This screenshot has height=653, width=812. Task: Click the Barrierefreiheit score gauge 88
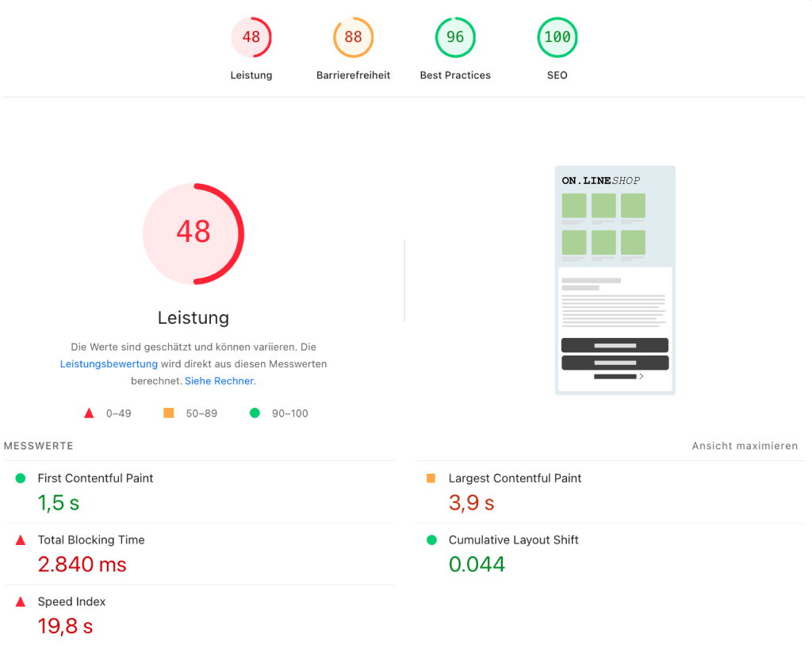[353, 37]
